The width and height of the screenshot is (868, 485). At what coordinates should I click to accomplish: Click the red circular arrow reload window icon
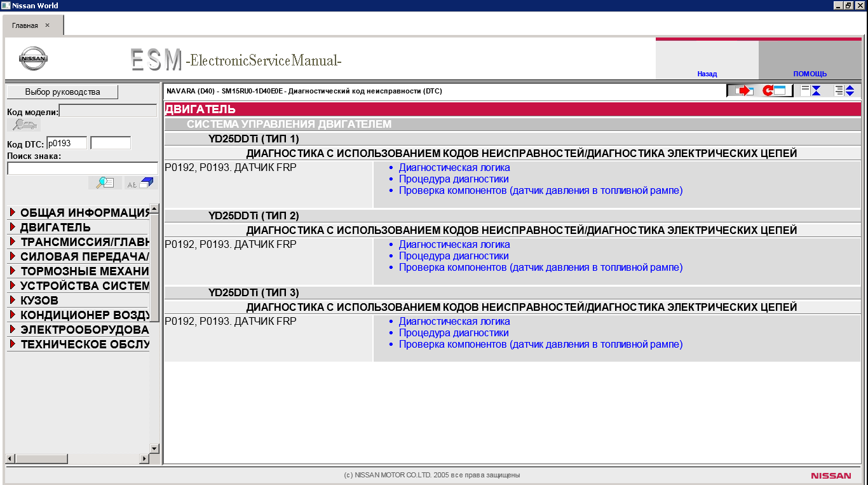coord(775,91)
